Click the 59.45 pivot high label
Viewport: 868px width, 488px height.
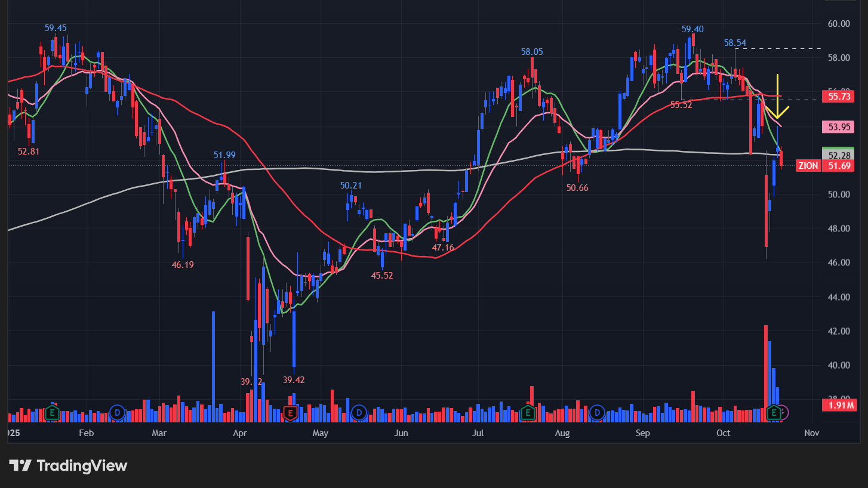pos(56,28)
